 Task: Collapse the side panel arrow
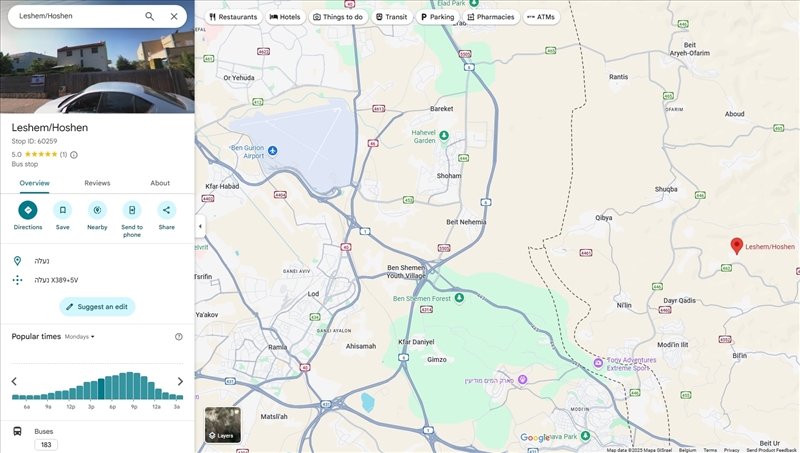(x=199, y=226)
